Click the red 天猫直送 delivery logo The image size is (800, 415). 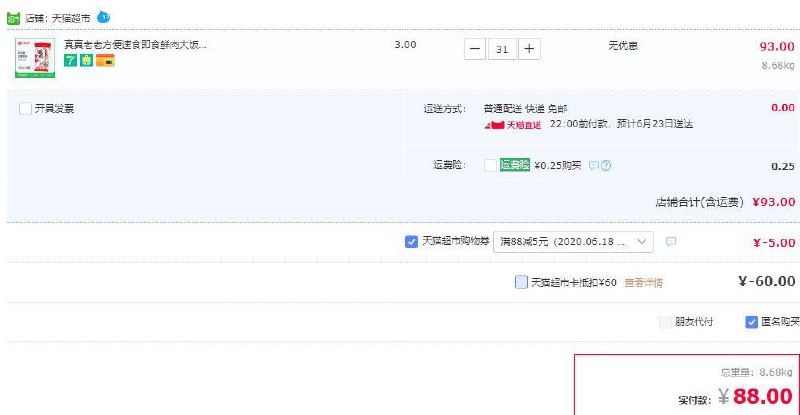click(x=513, y=125)
